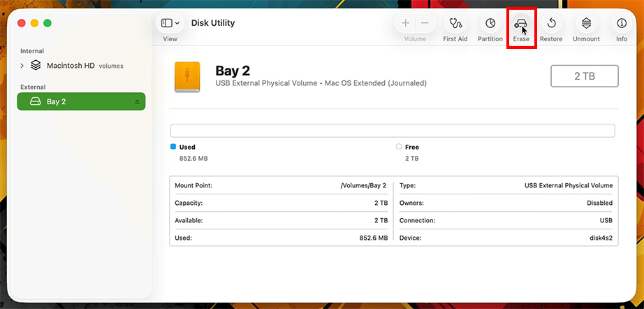Click the Internal sidebar heading

(x=32, y=51)
